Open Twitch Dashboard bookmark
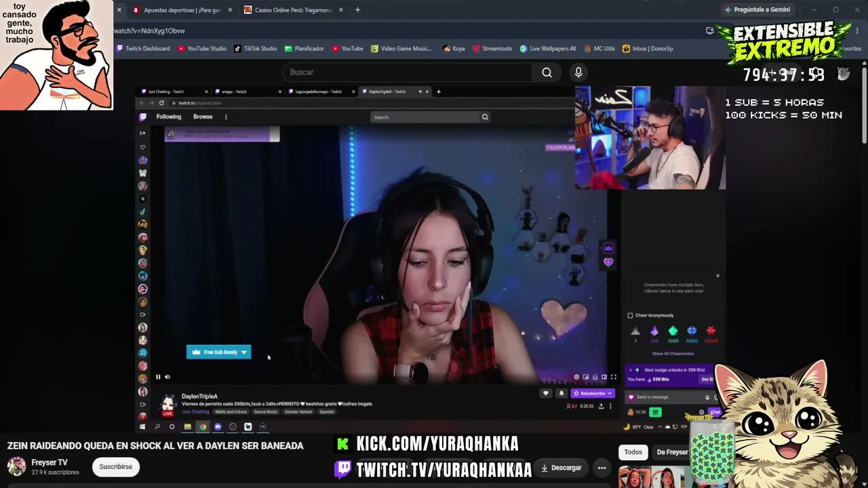This screenshot has width=868, height=488. pos(143,49)
